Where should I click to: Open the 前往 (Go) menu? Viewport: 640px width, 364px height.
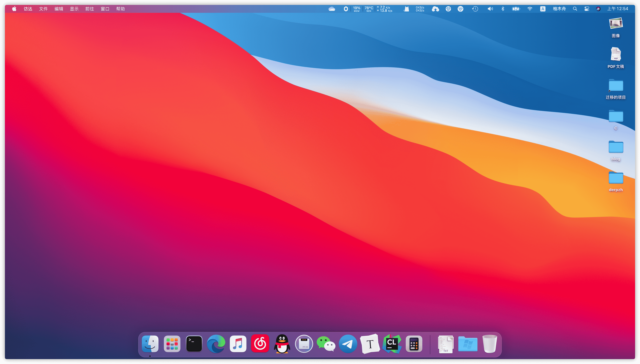(x=90, y=9)
